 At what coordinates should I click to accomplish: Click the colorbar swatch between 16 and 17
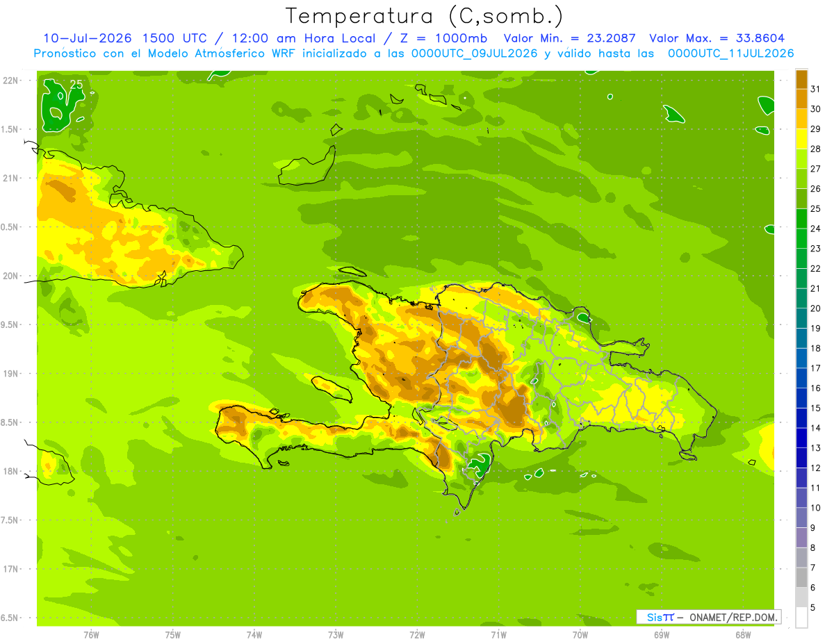(801, 378)
